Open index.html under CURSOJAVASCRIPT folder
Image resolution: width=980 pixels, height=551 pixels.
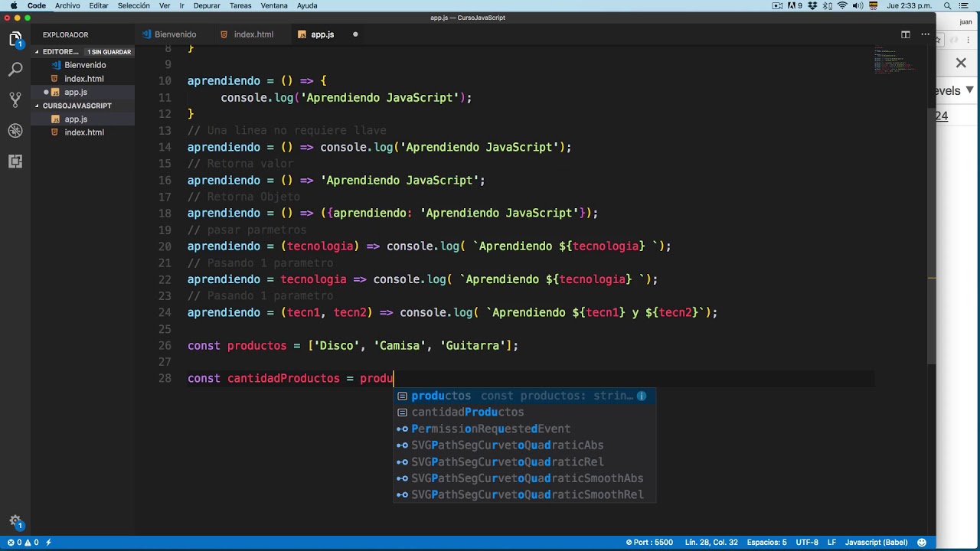click(84, 132)
